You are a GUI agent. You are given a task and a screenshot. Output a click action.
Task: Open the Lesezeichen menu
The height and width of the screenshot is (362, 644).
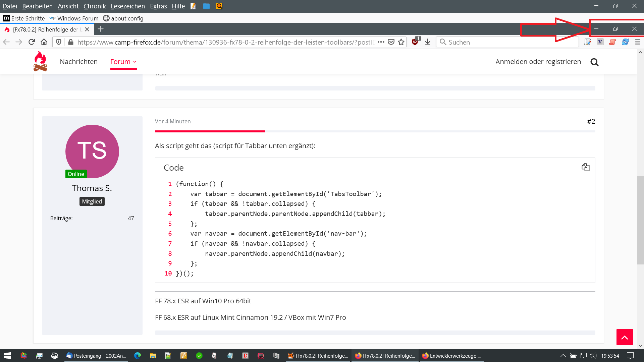click(x=128, y=6)
